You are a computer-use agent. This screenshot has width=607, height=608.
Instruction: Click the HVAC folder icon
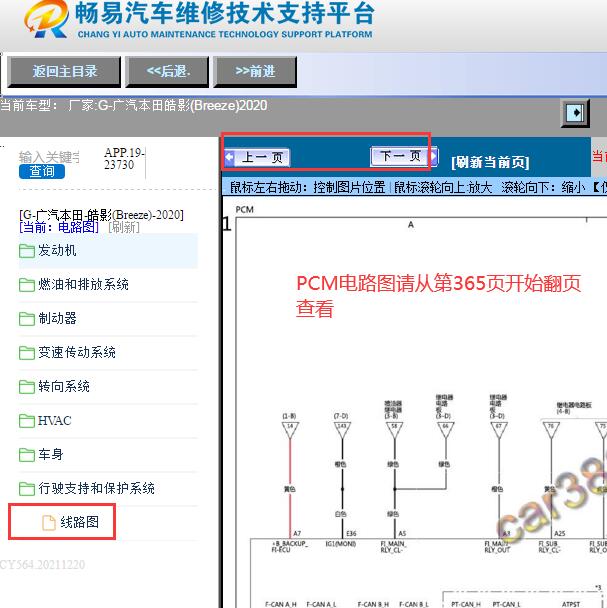click(x=27, y=421)
